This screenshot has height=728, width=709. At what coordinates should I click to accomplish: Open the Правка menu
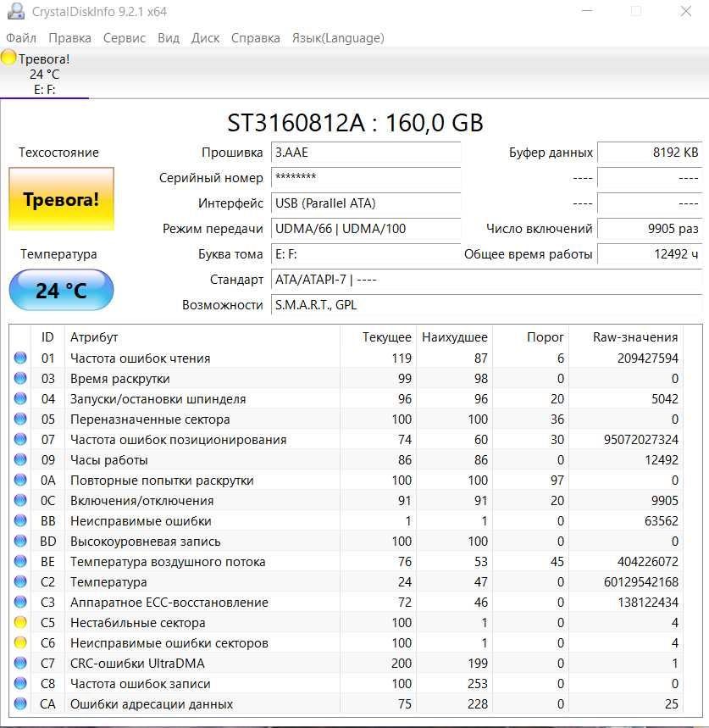69,38
